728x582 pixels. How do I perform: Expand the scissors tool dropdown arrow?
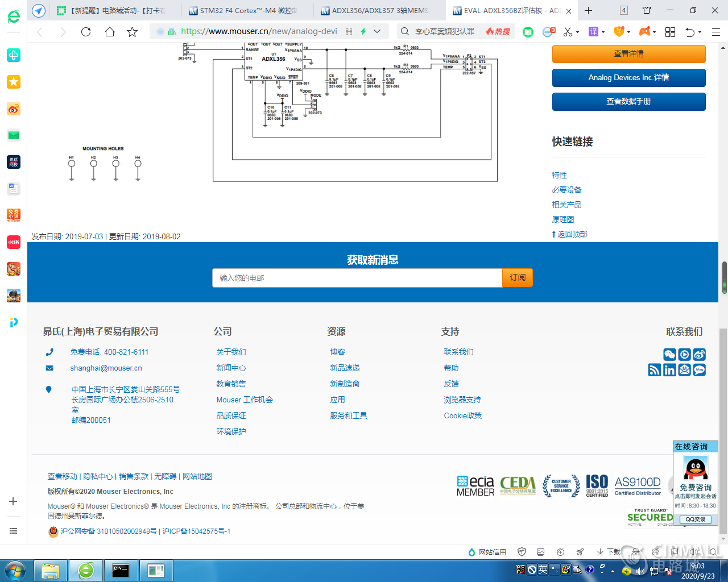point(577,32)
